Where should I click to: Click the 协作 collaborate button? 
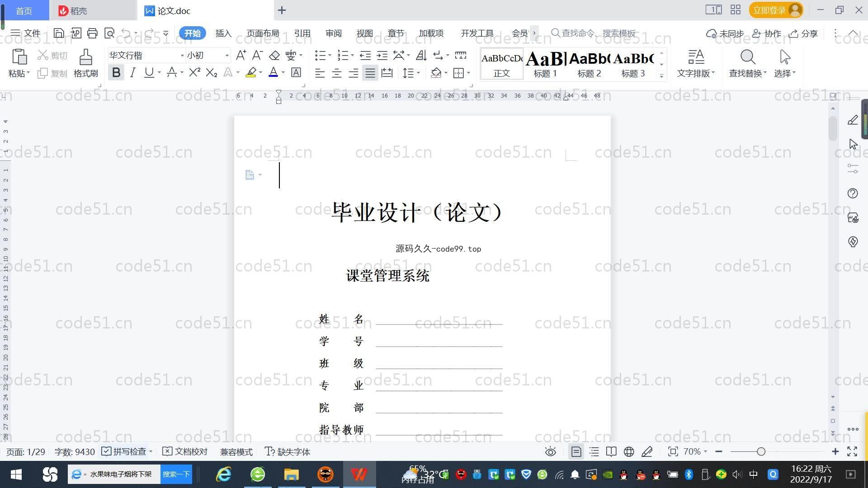coord(767,33)
